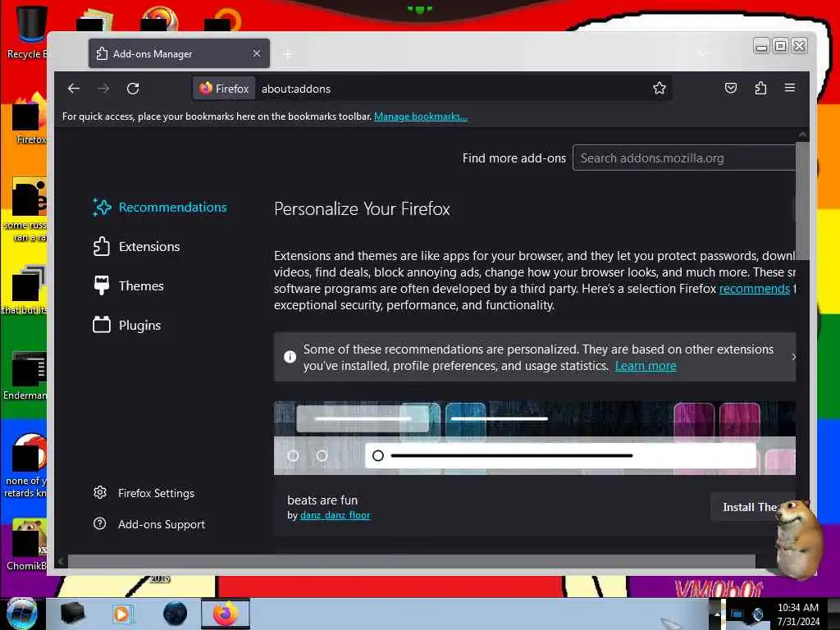Close the Add-ons Manager tab

257,53
